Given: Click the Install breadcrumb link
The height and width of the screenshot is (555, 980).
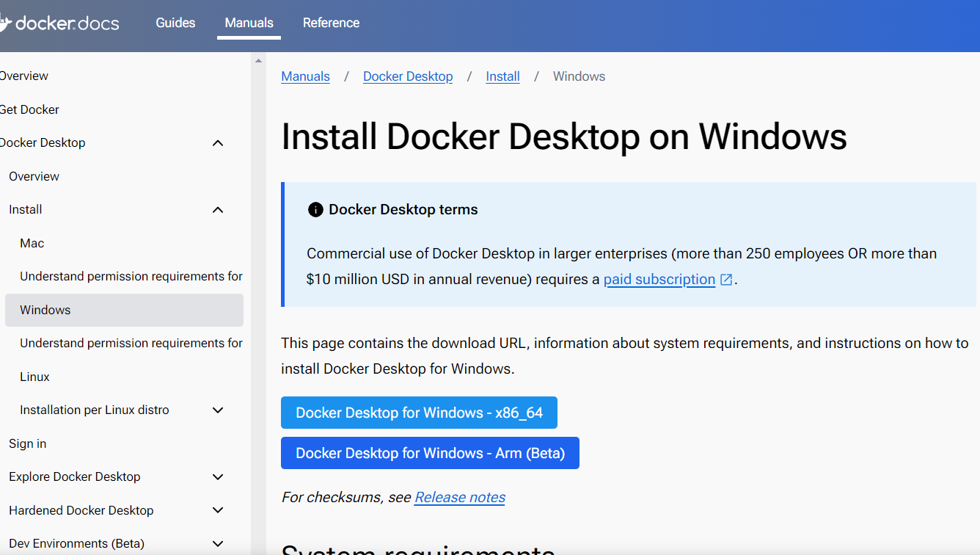Looking at the screenshot, I should coord(502,76).
